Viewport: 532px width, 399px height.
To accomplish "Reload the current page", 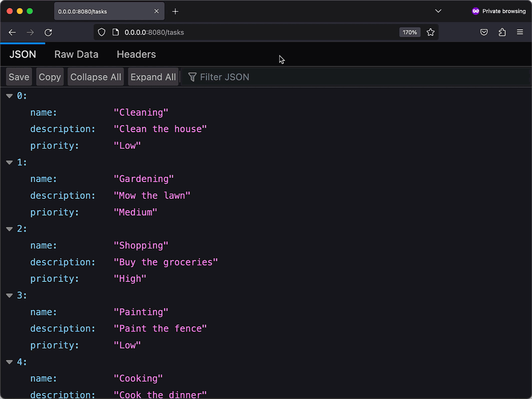I will 48,32.
